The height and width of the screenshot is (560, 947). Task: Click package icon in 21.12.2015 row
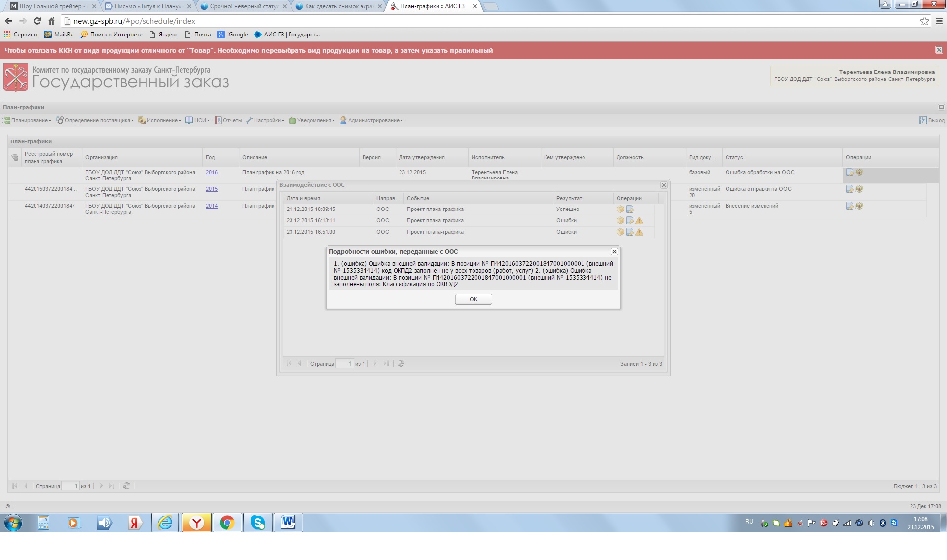point(620,210)
